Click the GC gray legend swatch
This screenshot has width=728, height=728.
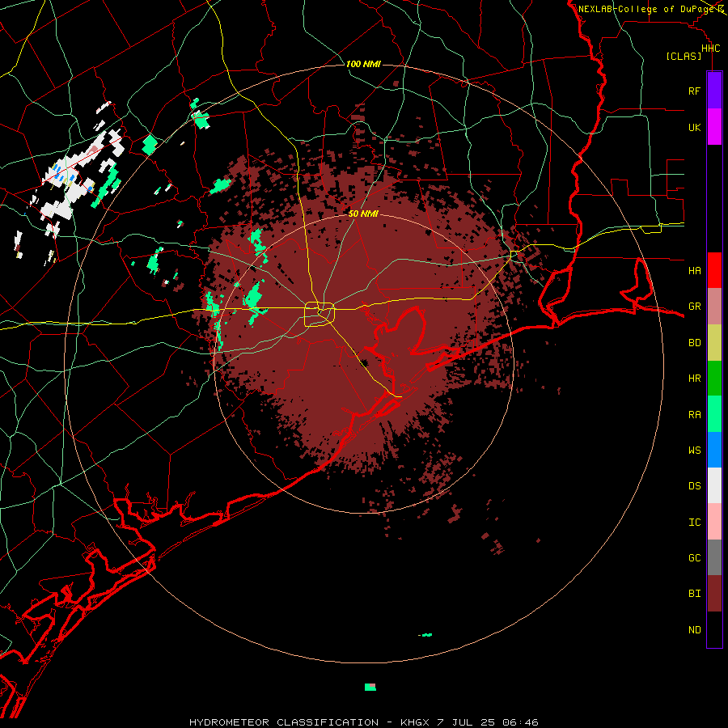(714, 557)
